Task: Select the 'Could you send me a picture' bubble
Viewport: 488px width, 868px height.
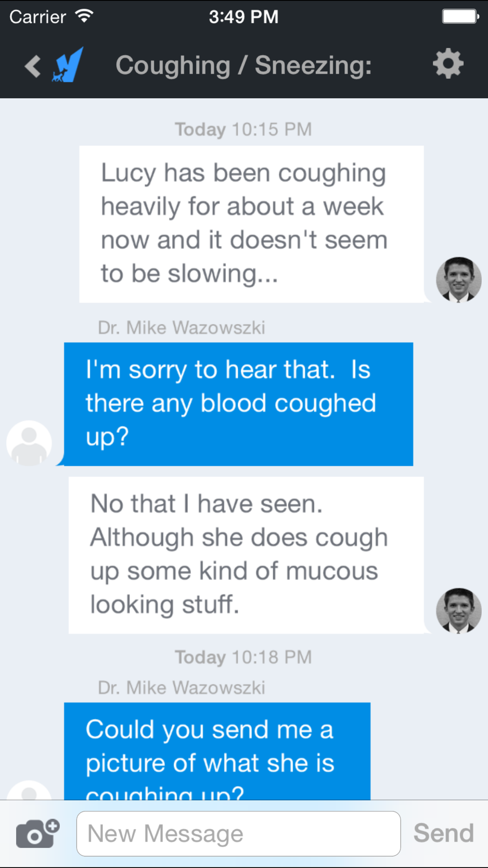Action: (217, 751)
